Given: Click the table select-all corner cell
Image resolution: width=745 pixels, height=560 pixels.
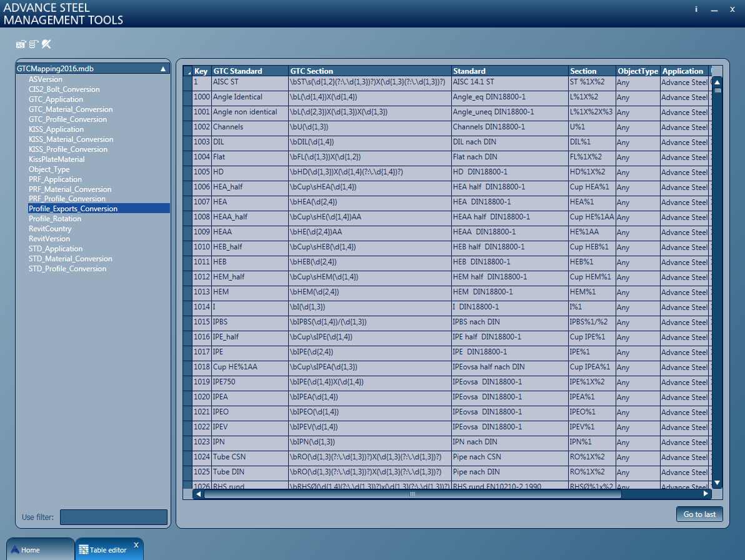Looking at the screenshot, I should tap(187, 71).
